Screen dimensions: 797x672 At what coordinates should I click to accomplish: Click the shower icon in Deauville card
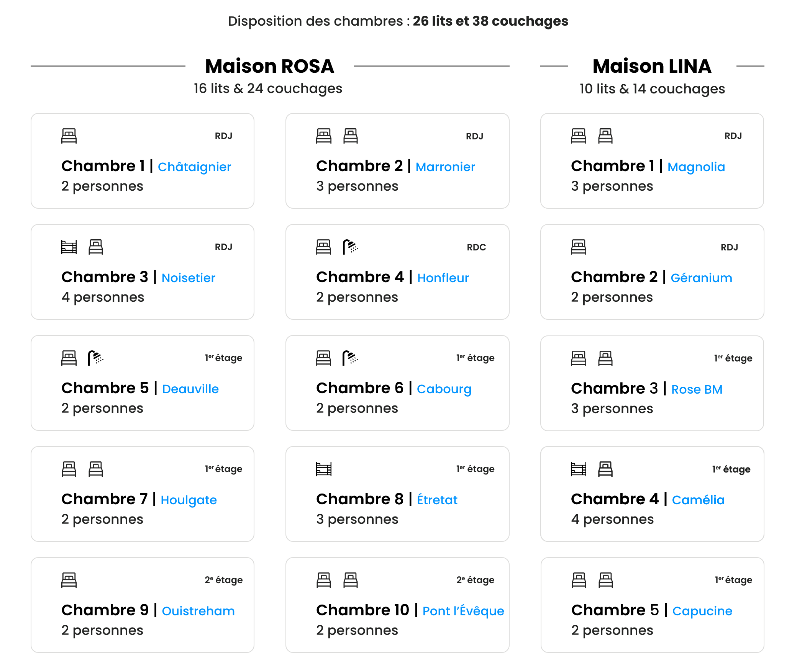point(95,358)
